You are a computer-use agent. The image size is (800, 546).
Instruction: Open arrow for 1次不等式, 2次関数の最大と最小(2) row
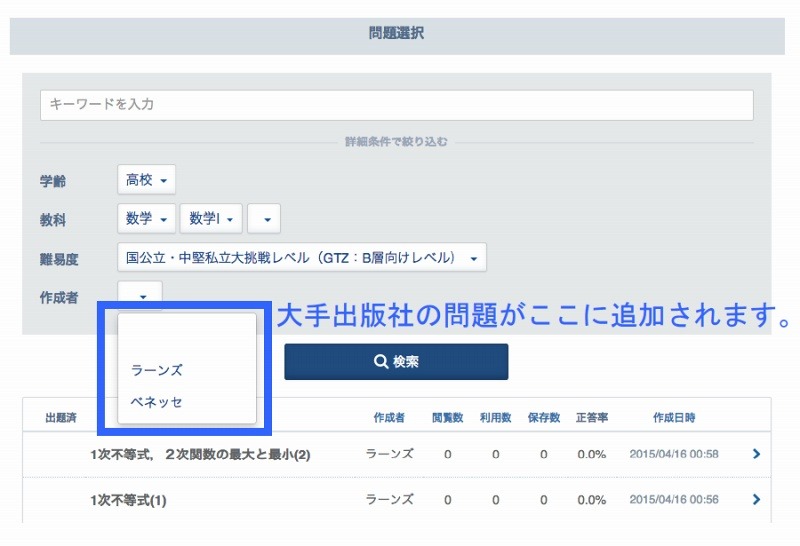(x=756, y=454)
